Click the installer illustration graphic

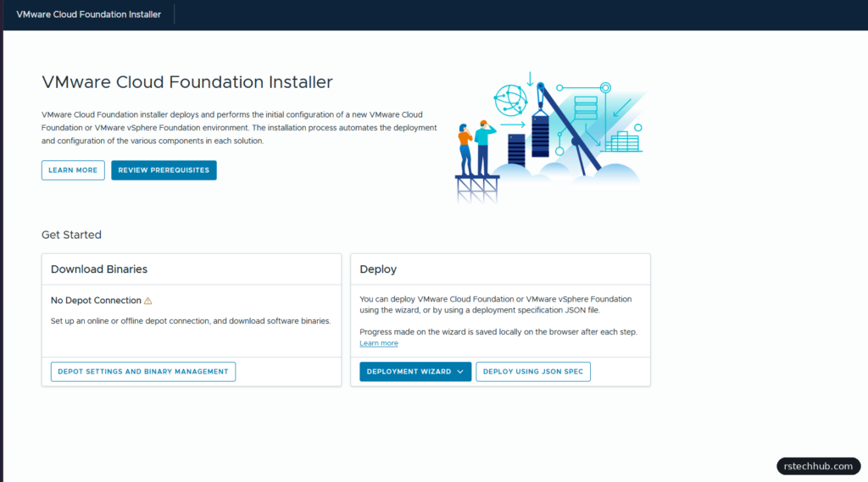coord(550,137)
